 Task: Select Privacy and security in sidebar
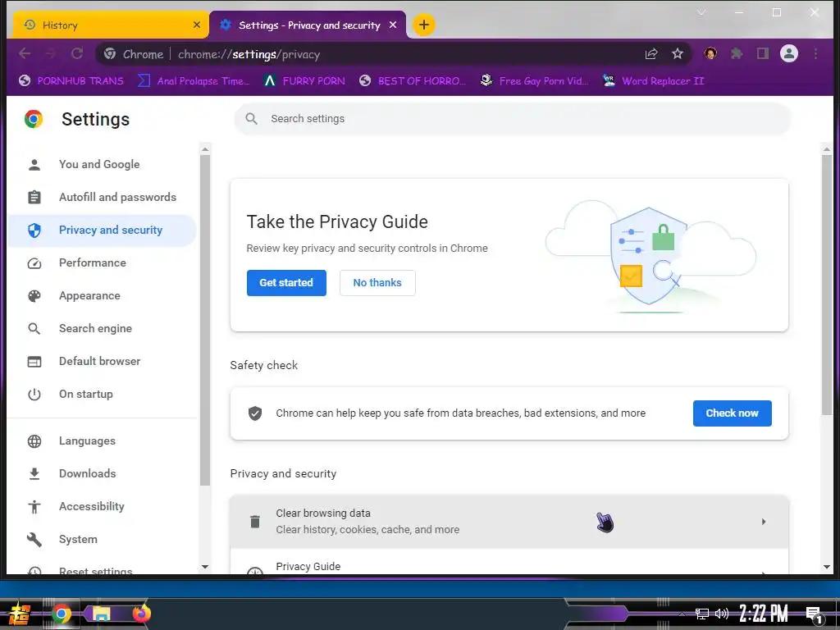pos(102,230)
